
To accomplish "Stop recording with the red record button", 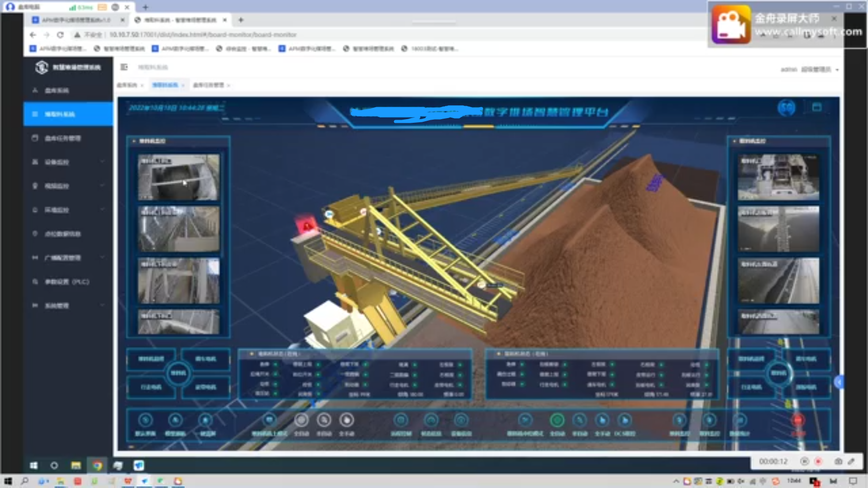I will pyautogui.click(x=818, y=461).
